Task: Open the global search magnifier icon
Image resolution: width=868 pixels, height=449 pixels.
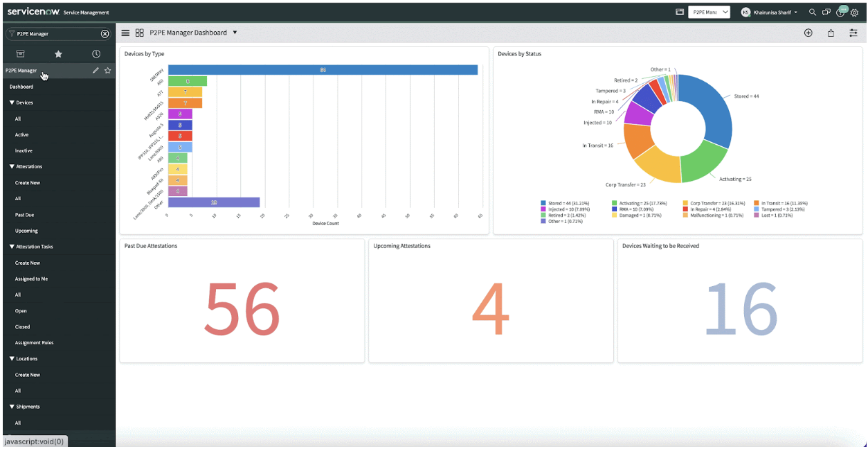Action: [x=813, y=12]
